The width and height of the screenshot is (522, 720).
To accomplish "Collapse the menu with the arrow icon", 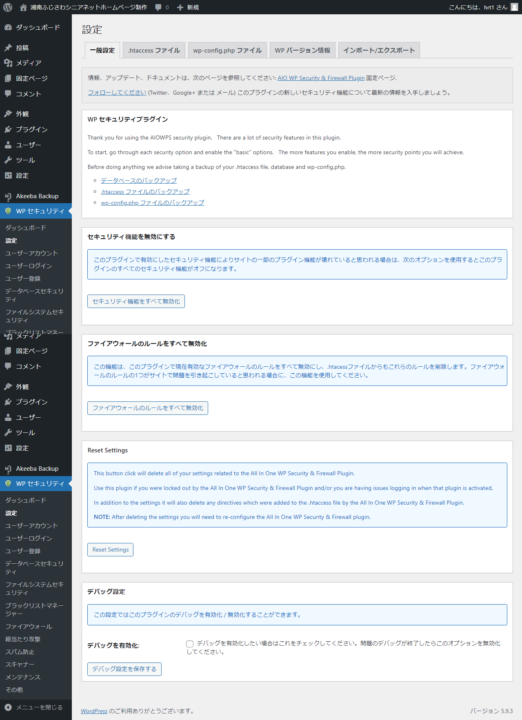I will pyautogui.click(x=8, y=707).
